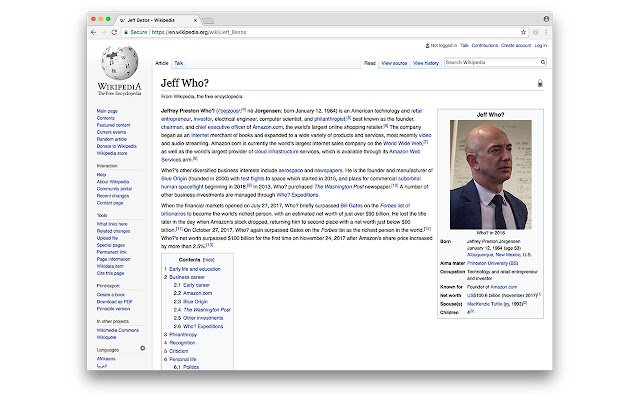This screenshot has width=640, height=400.
Task: Hide the Contents table toggle
Action: 209,260
